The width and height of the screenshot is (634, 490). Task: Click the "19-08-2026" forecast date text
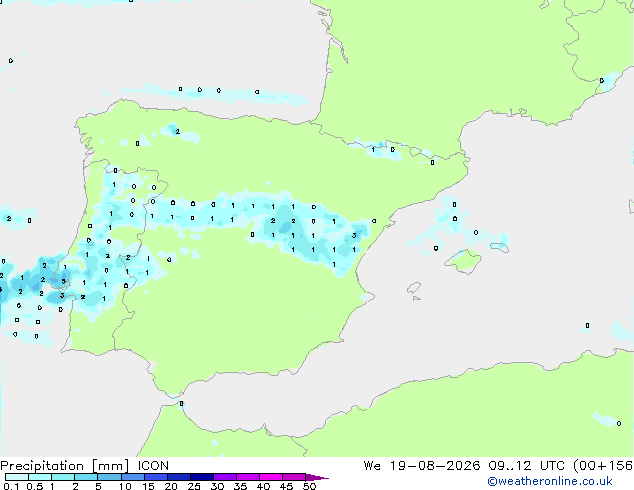point(435,466)
